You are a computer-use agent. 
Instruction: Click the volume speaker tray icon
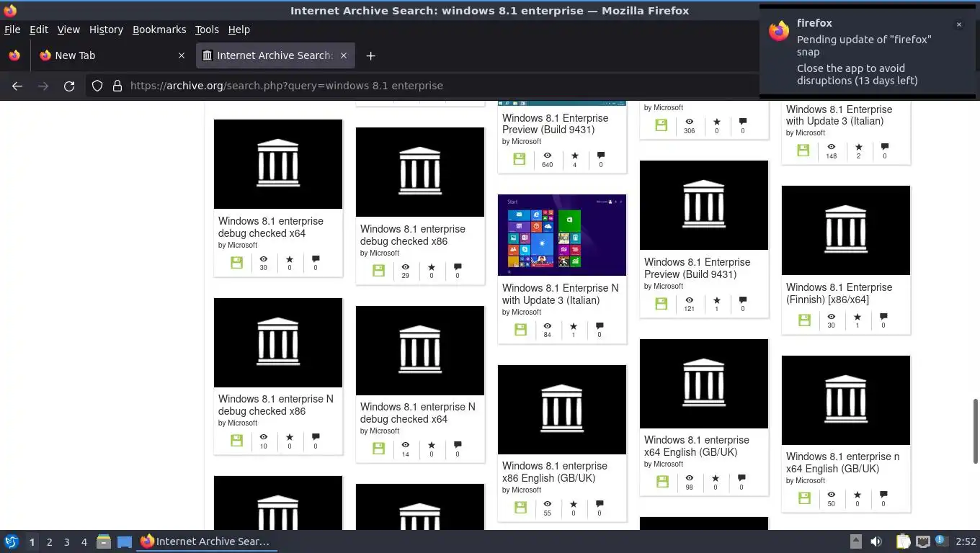pos(876,541)
